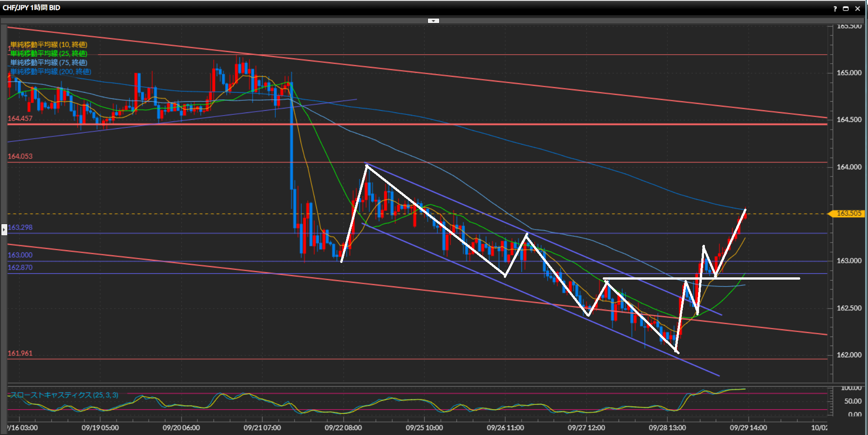Click the help question mark icon
This screenshot has height=435, width=868.
[835, 9]
